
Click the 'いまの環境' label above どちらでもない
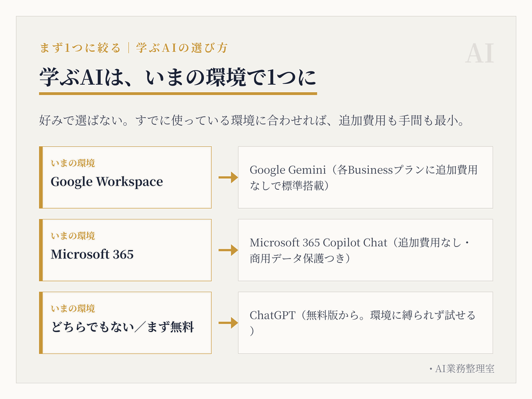73,309
